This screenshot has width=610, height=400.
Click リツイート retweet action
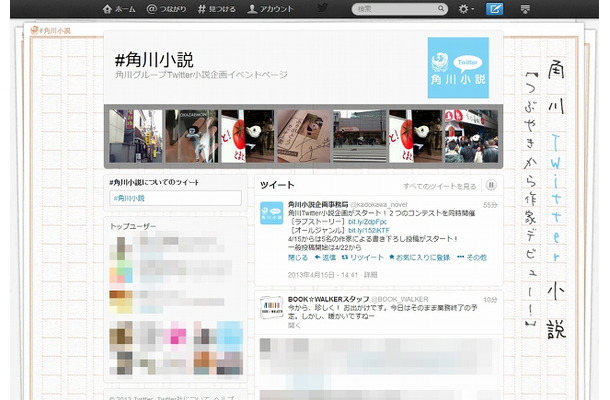[x=363, y=258]
